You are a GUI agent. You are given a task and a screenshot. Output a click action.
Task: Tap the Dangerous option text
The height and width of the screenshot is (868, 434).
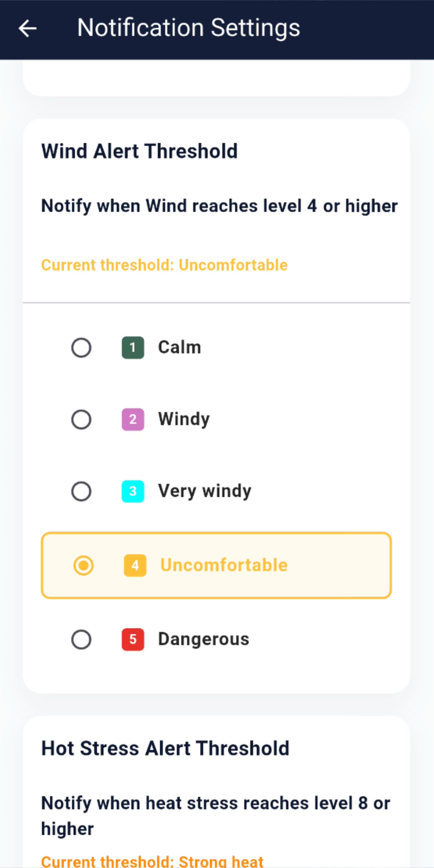tap(204, 639)
